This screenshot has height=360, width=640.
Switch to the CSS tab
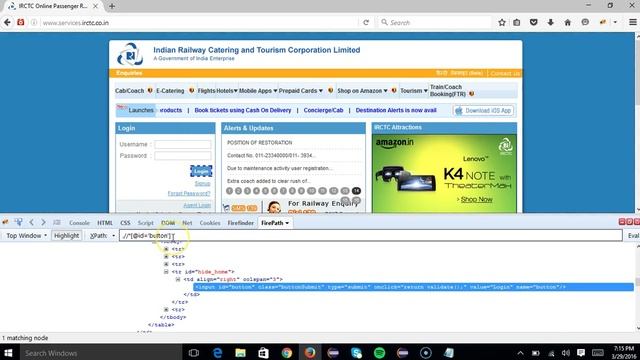pos(125,223)
